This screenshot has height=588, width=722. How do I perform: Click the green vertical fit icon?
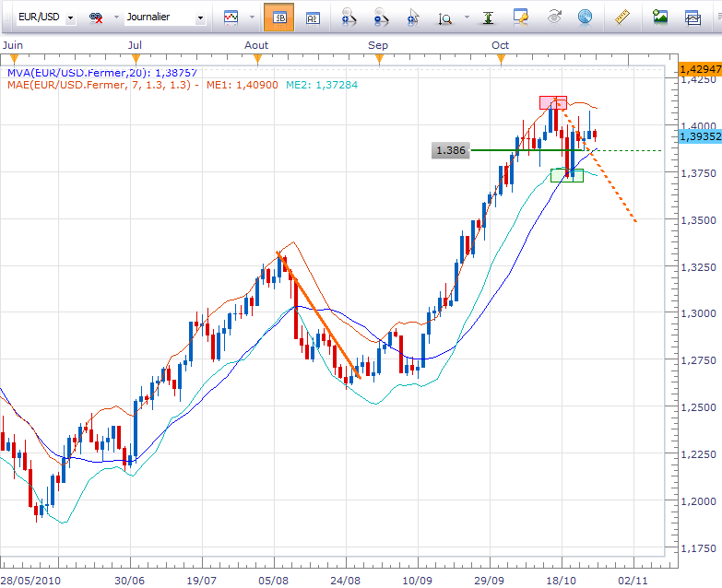[x=488, y=17]
